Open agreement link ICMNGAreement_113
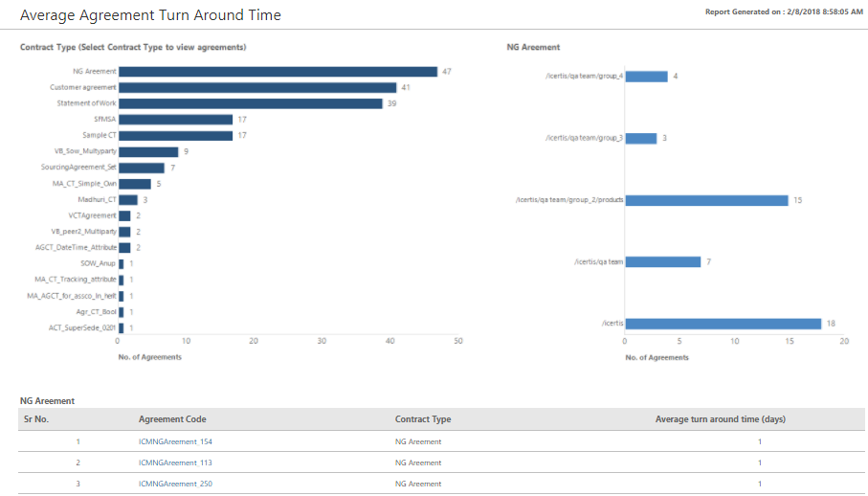This screenshot has height=496, width=868. point(175,462)
